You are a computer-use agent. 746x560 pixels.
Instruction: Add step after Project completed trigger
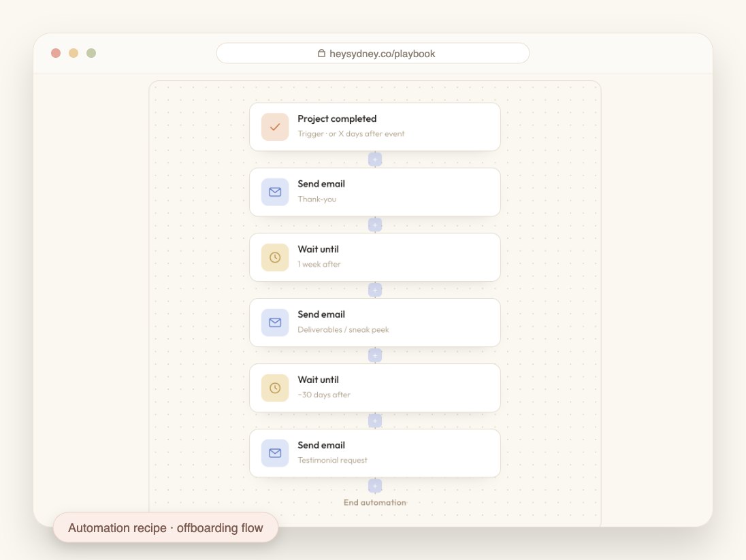[x=375, y=159]
